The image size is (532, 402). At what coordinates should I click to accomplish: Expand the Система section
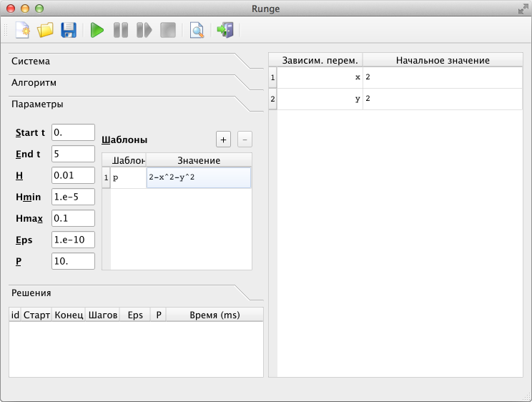[x=136, y=61]
